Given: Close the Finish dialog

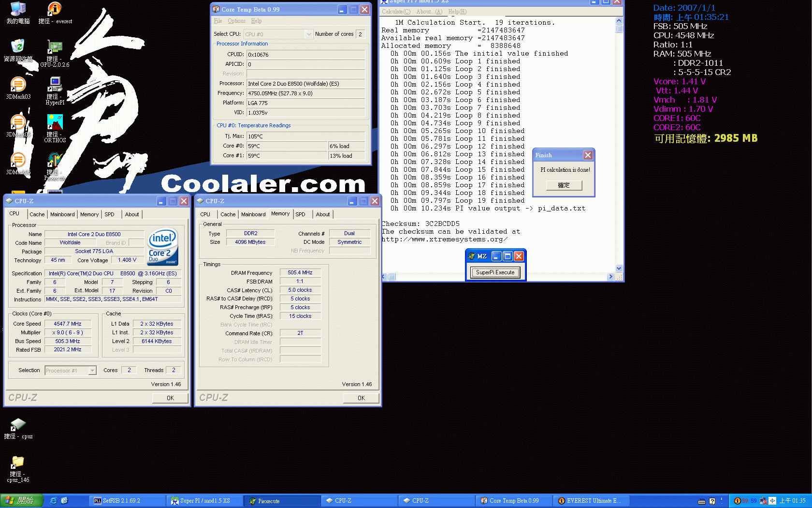Looking at the screenshot, I should click(588, 155).
